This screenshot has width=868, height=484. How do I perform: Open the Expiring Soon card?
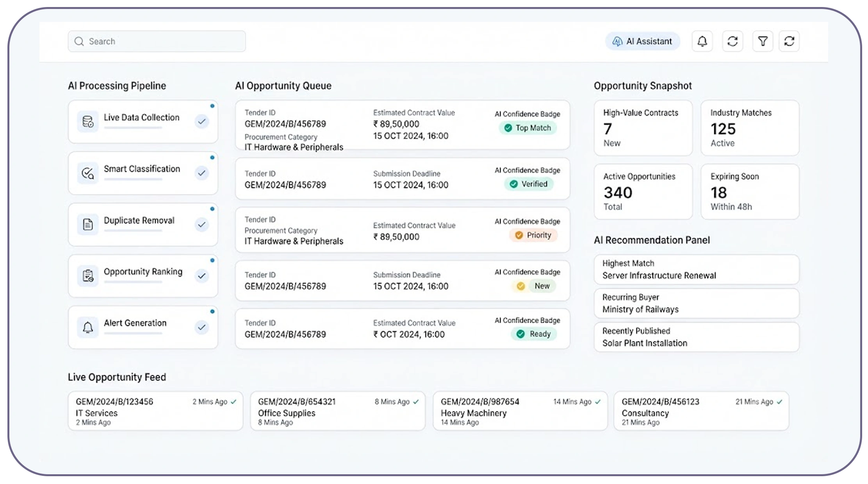pos(750,192)
